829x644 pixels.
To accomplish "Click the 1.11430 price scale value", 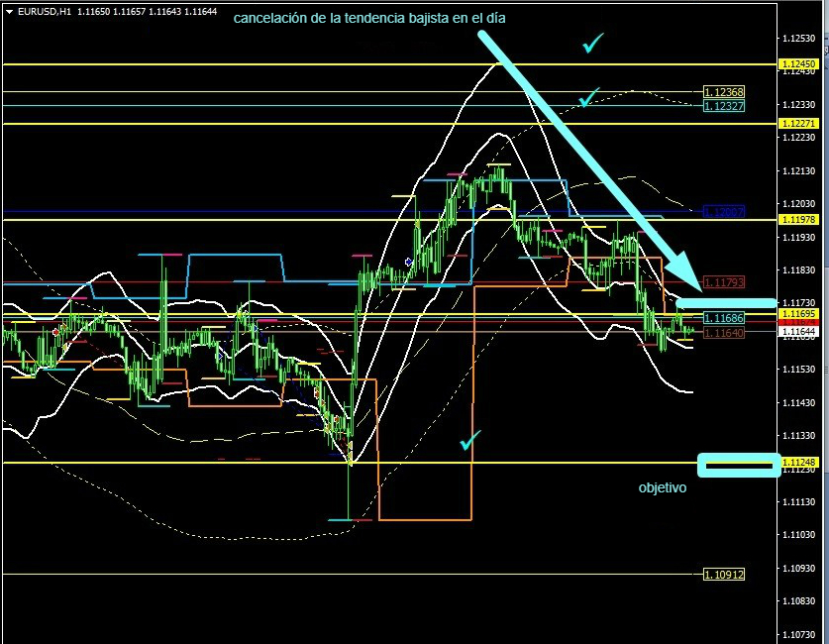I will (798, 402).
